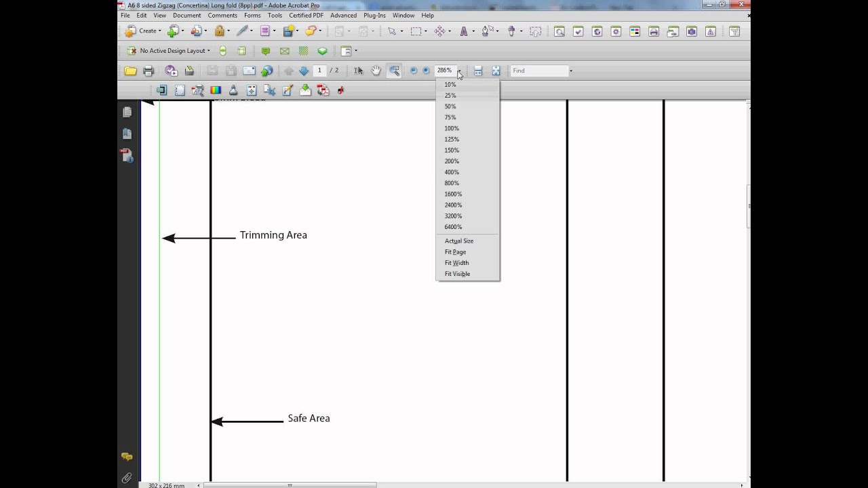Open the Attachments paperclip panel
This screenshot has width=868, height=488.
coord(127,479)
